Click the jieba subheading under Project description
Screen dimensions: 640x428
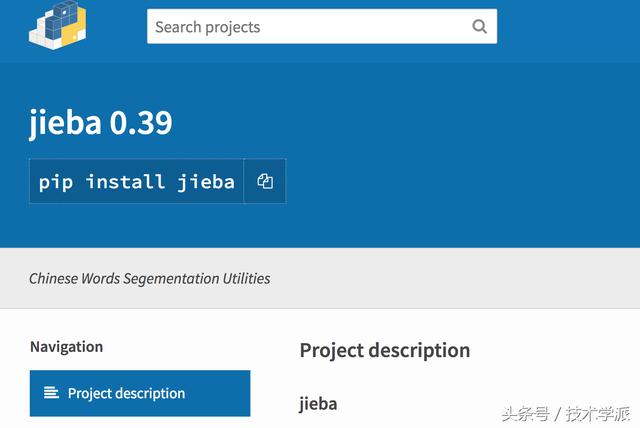[x=318, y=404]
